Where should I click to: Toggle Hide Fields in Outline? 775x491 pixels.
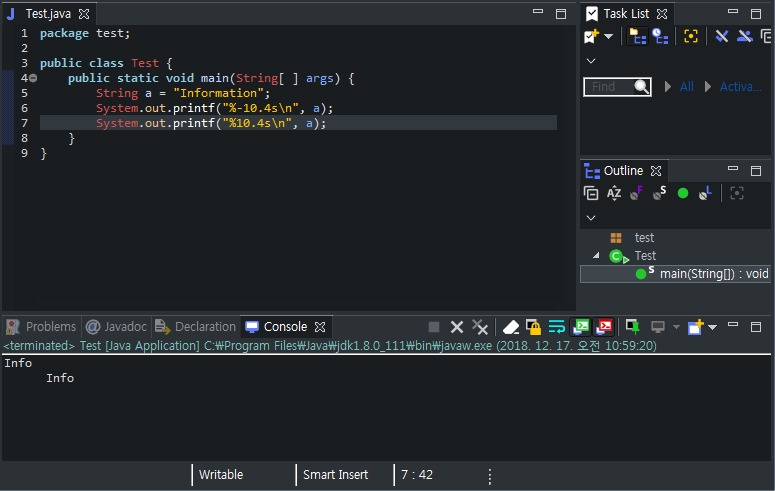pos(637,193)
